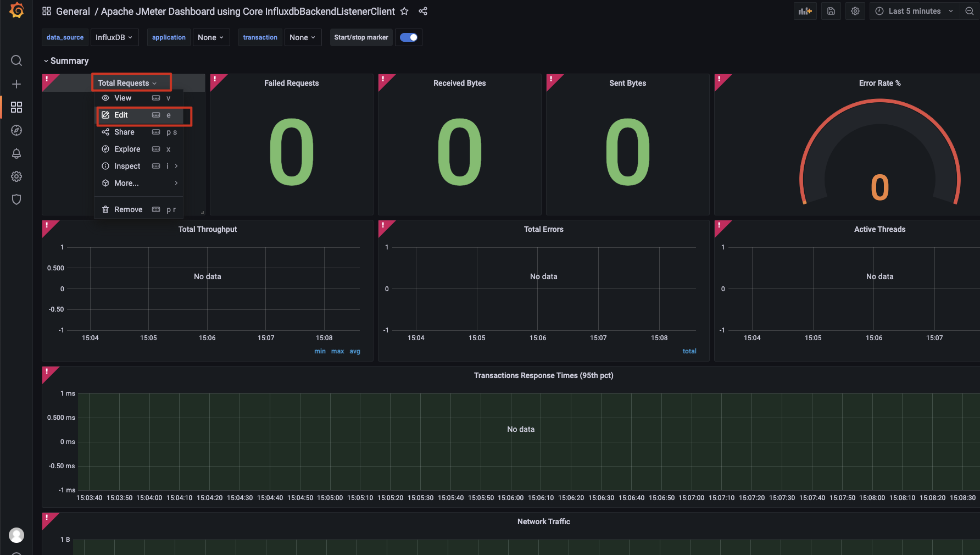Click the Received Bytes panel title
Viewport: 980px width, 555px height.
[x=459, y=83]
